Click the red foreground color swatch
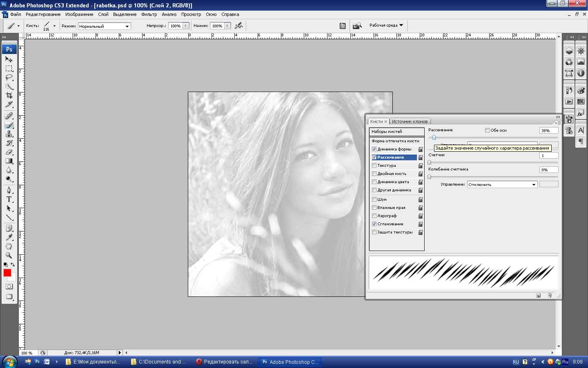This screenshot has width=588, height=368. pyautogui.click(x=7, y=273)
